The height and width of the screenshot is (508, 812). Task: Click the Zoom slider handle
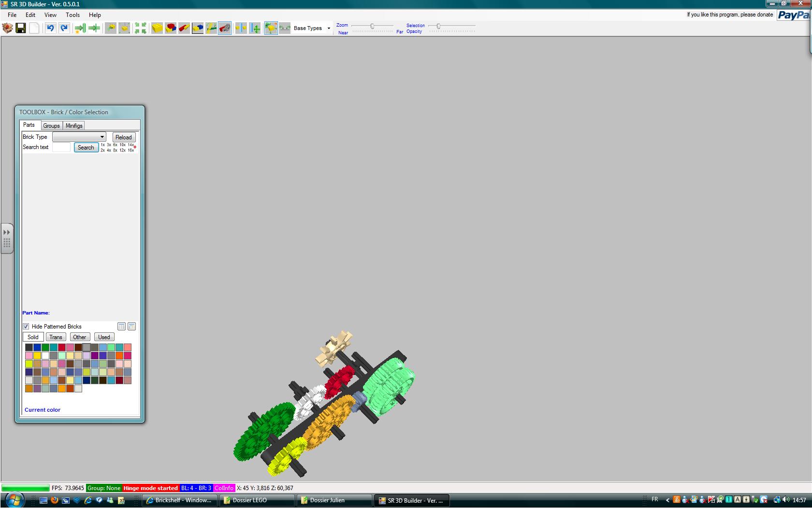click(x=372, y=26)
